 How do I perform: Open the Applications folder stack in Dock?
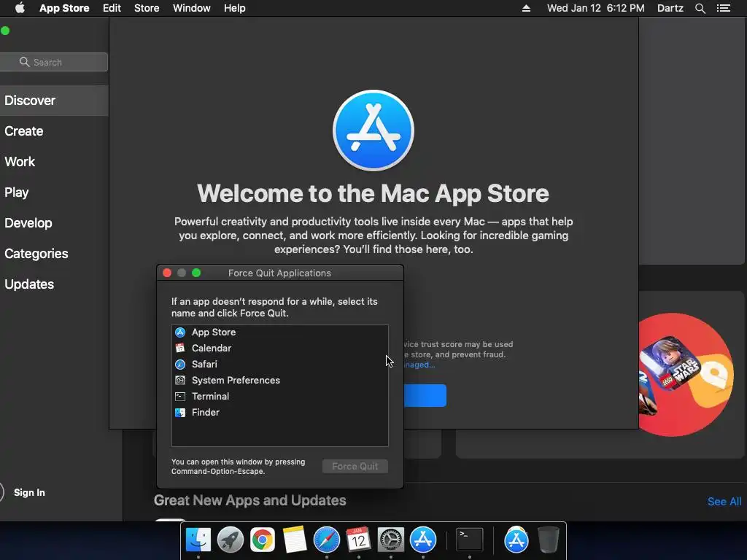pos(516,540)
